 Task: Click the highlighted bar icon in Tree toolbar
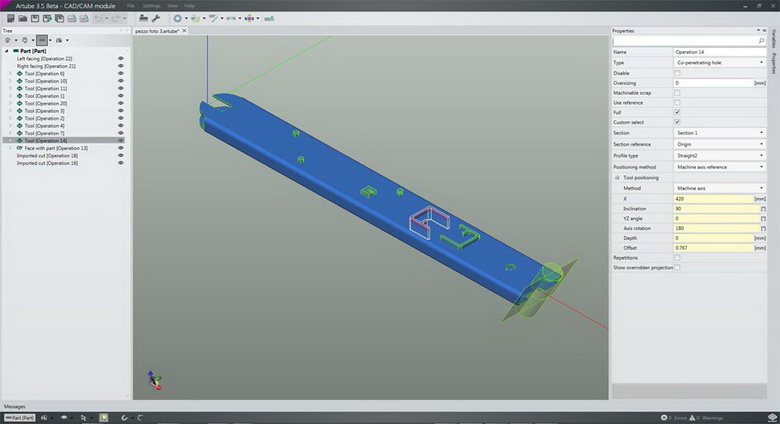[x=42, y=40]
